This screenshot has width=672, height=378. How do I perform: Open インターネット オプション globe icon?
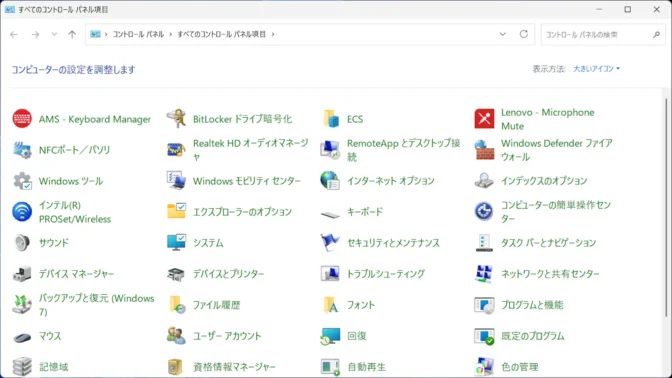pyautogui.click(x=330, y=181)
